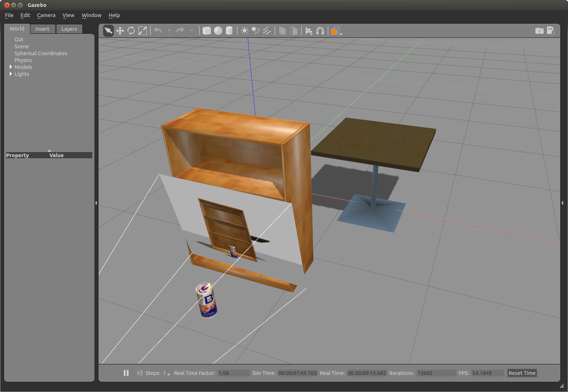Image resolution: width=568 pixels, height=392 pixels.
Task: Click the Real Time Factor field
Action: click(x=234, y=373)
